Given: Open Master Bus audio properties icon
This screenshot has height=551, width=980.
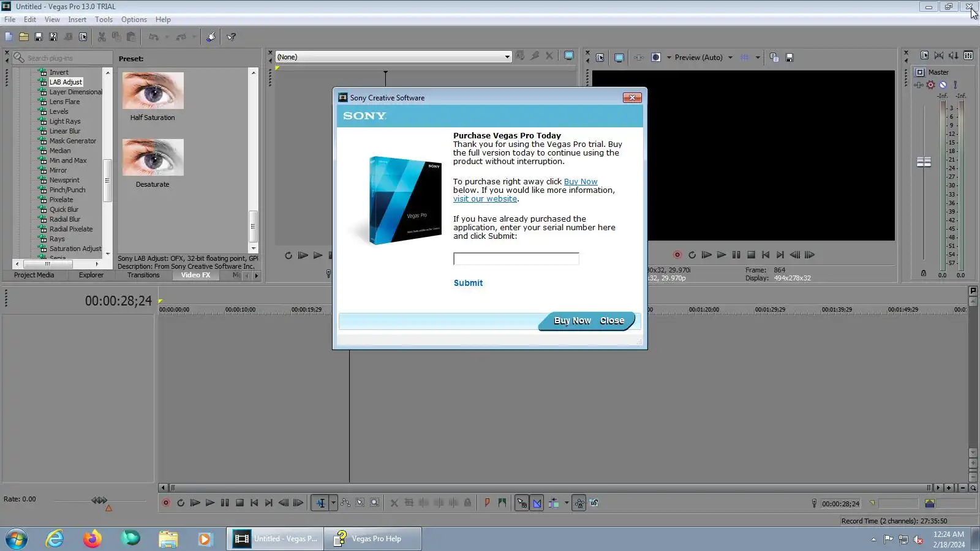Looking at the screenshot, I should [x=924, y=55].
